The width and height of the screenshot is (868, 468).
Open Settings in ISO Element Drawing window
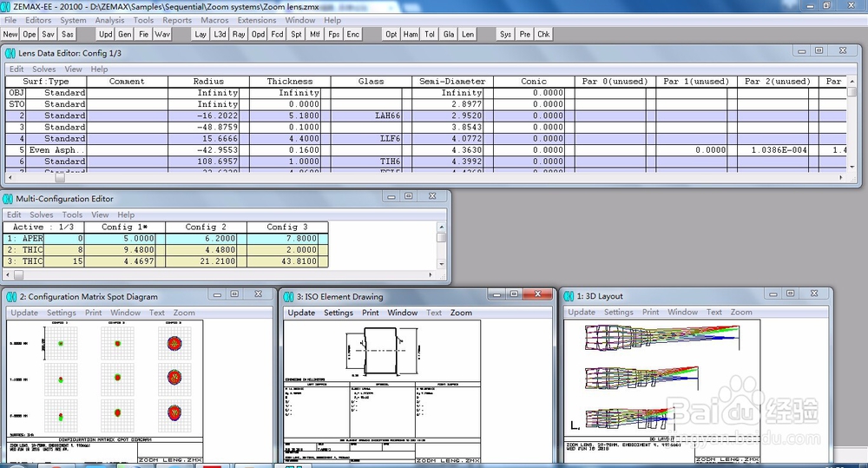pos(339,313)
